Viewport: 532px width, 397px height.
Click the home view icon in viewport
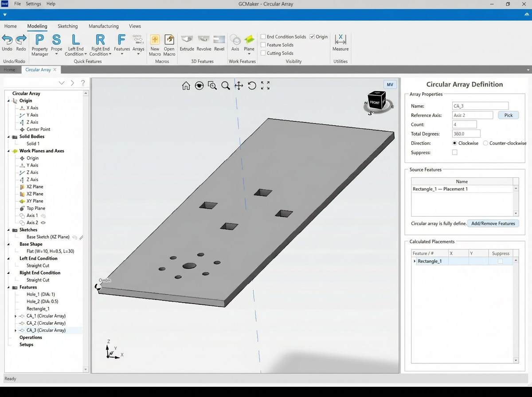pos(186,86)
